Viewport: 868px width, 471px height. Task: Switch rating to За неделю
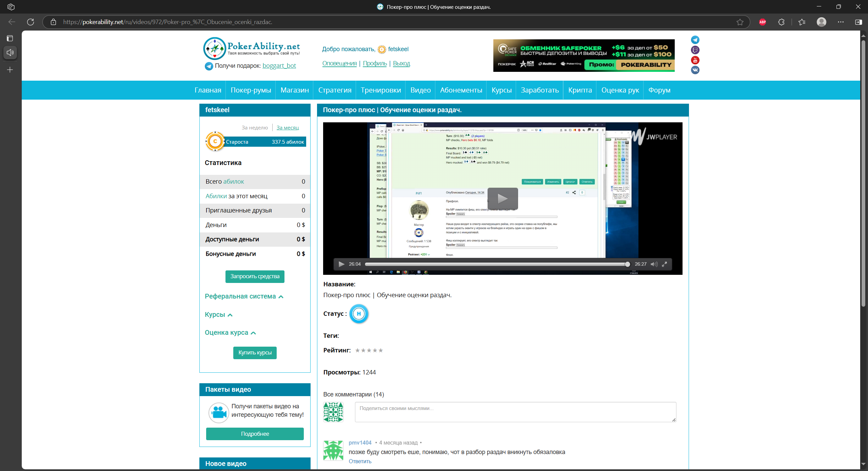[x=255, y=128]
